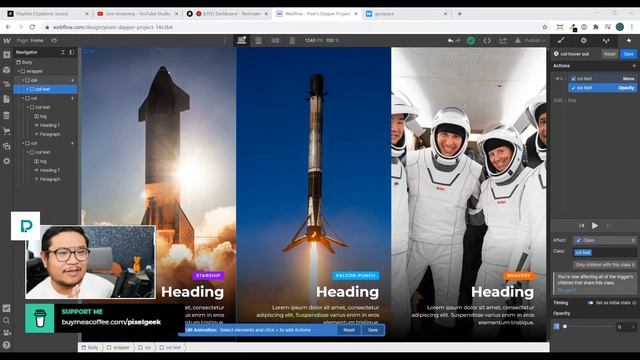
Task: Open the project Settings gear in left sidebar
Action: (7, 161)
